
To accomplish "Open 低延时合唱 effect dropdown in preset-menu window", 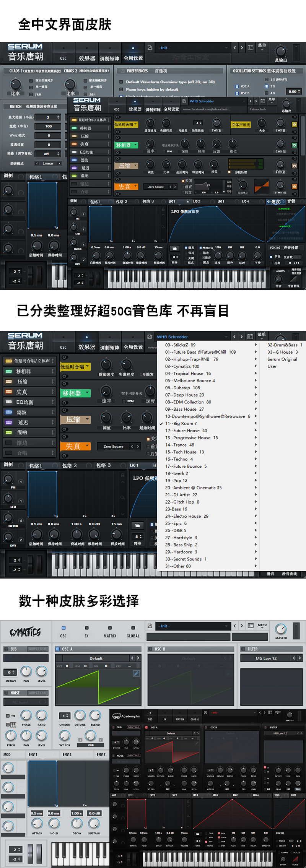I will (75, 367).
